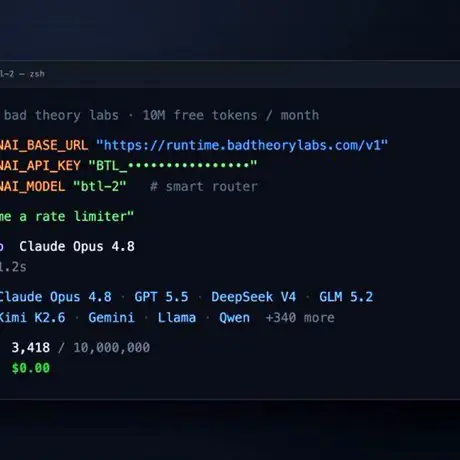460x460 pixels.
Task: Click the 'bad theory labs' header text
Action: pos(61,115)
